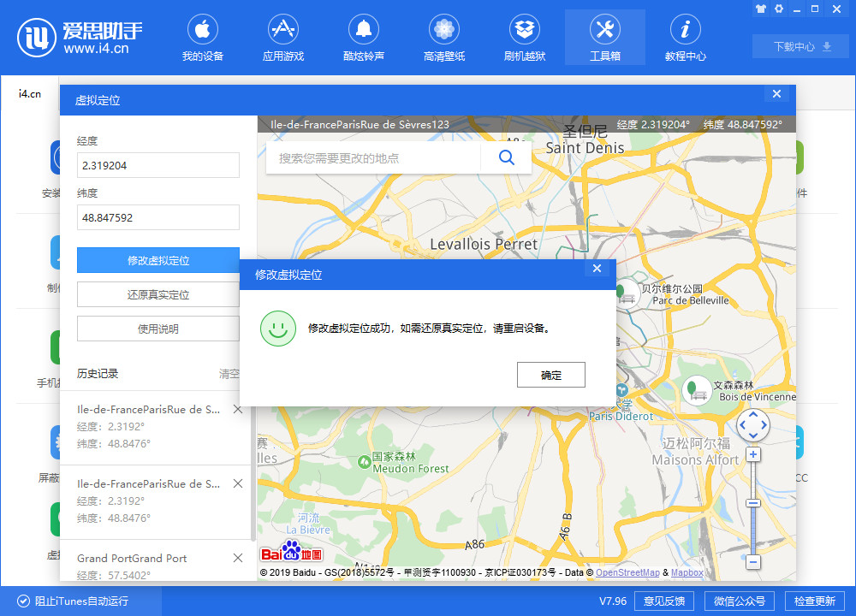Open the 应用游戏 (Apps & Games) section
This screenshot has width=856, height=616.
[282, 37]
